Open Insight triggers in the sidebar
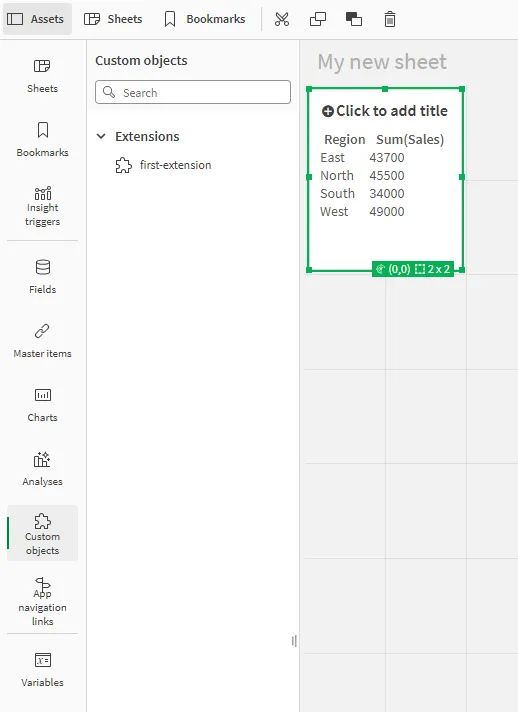The width and height of the screenshot is (518, 712). [43, 206]
